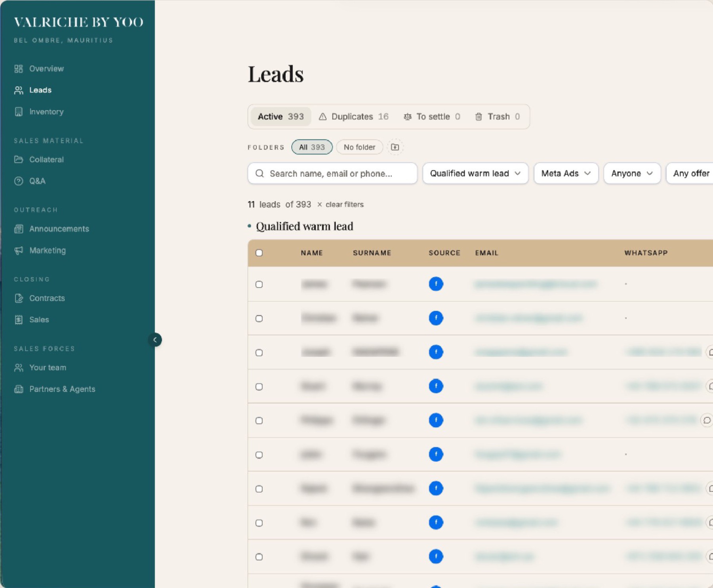Click the Facebook source icon in first row
This screenshot has height=588, width=713.
coord(436,284)
